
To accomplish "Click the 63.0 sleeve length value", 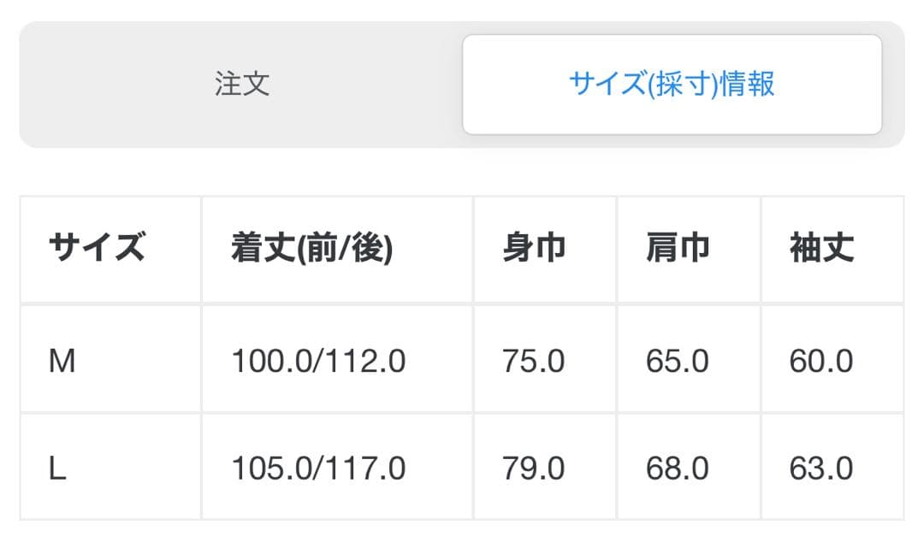I will (x=821, y=469).
